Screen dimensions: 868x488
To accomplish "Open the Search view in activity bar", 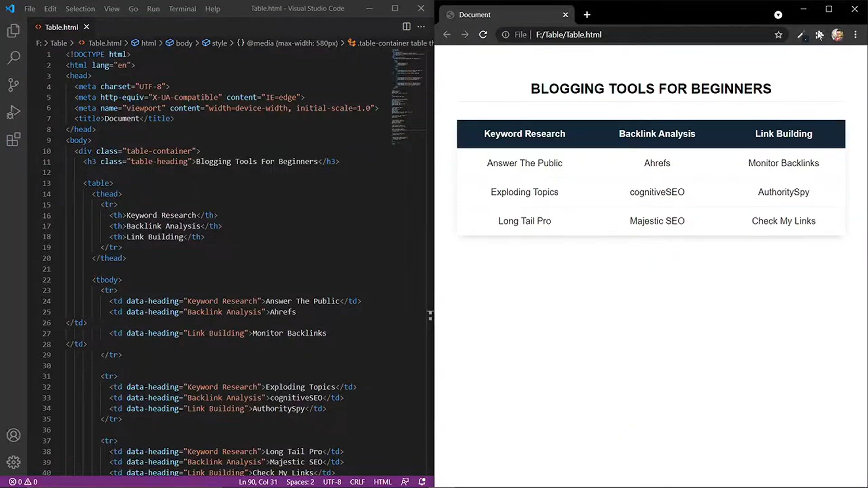I will 14,57.
